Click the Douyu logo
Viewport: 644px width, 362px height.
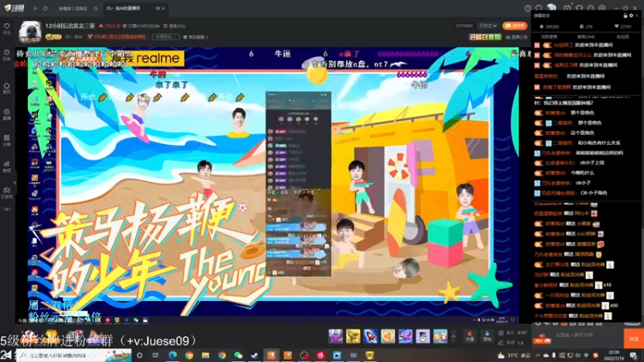click(x=14, y=8)
